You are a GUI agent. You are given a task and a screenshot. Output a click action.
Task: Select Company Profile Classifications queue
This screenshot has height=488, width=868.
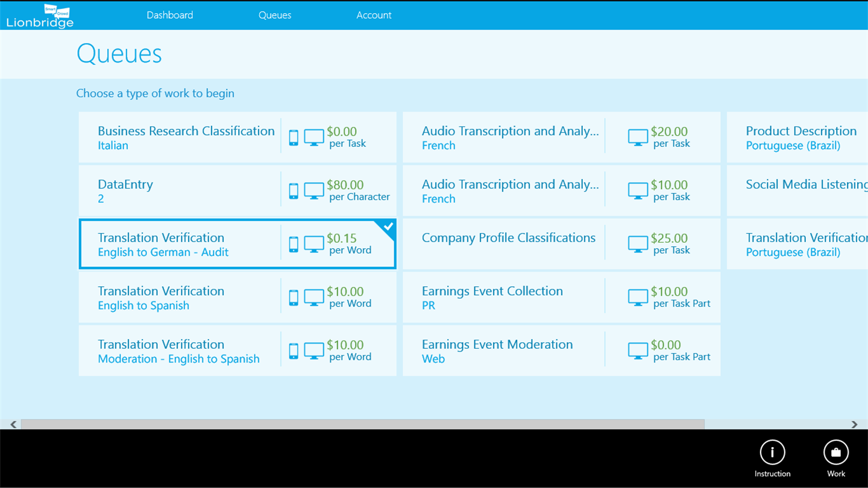(561, 244)
